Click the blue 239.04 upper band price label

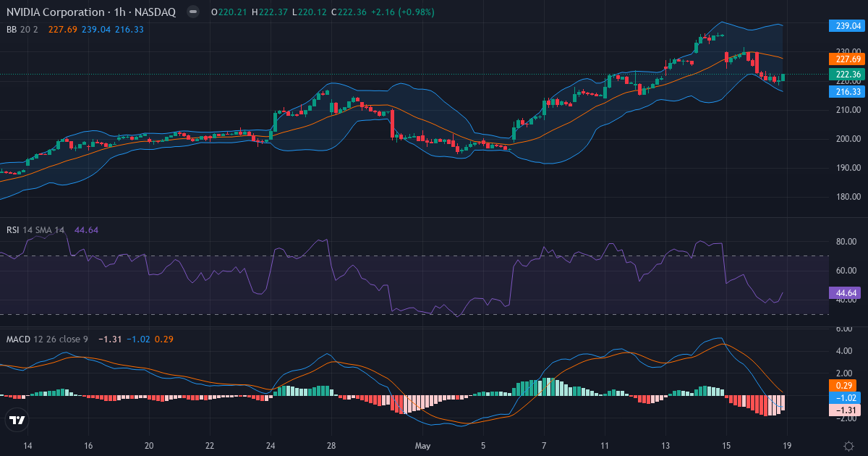tap(848, 26)
